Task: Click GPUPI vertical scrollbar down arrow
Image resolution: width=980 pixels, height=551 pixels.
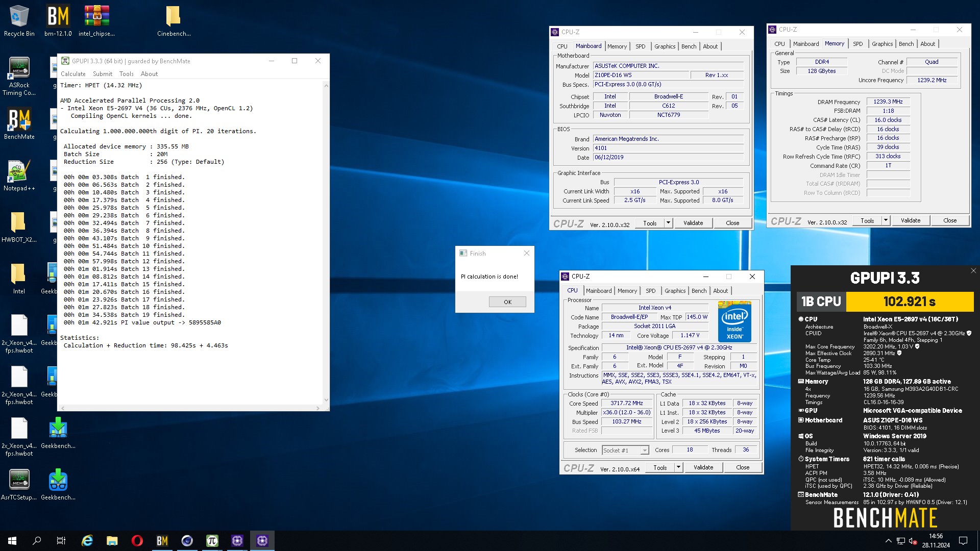Action: (326, 400)
